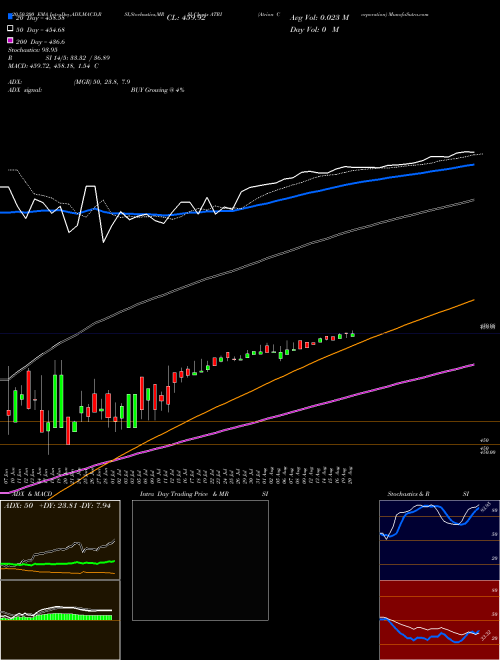Open the ADX & MACD panel title
Image resolution: width=500 pixels, height=660 pixels.
(32, 494)
